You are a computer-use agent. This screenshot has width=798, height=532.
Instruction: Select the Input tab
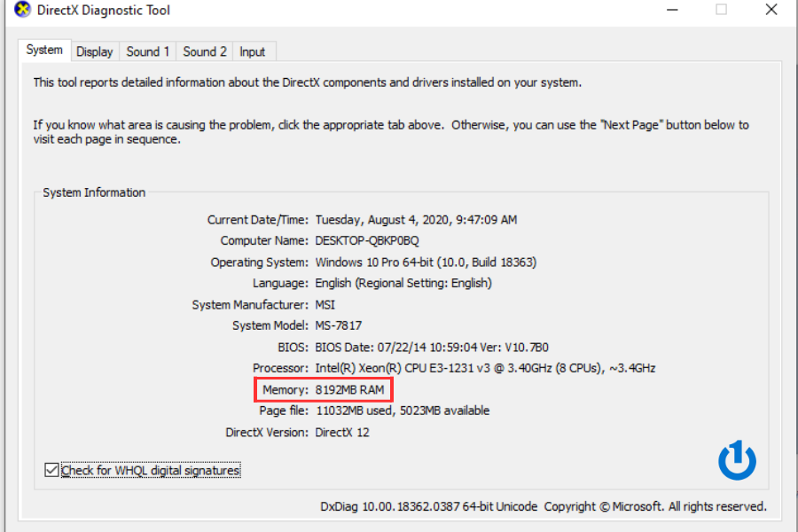tap(253, 51)
